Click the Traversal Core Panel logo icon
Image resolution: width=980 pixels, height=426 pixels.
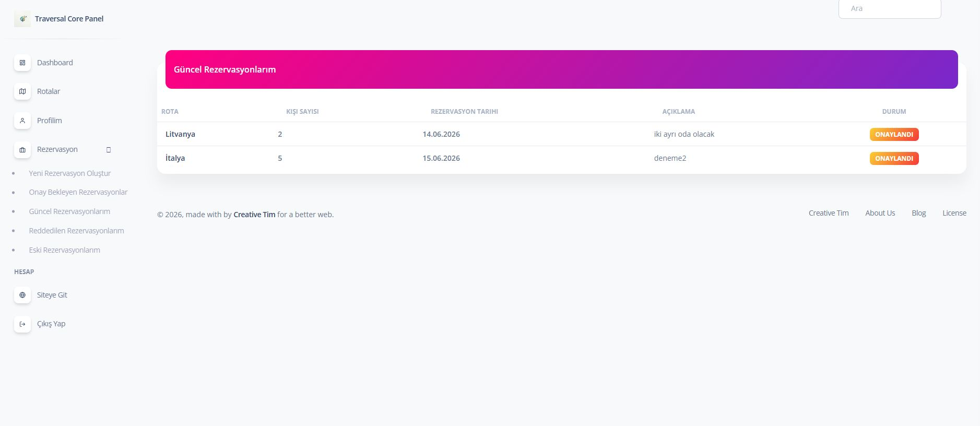pyautogui.click(x=22, y=19)
